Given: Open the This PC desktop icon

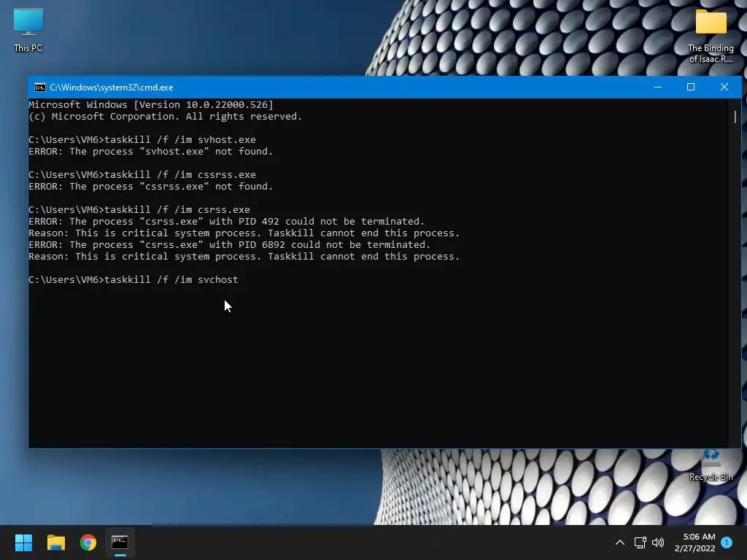Looking at the screenshot, I should (x=28, y=29).
